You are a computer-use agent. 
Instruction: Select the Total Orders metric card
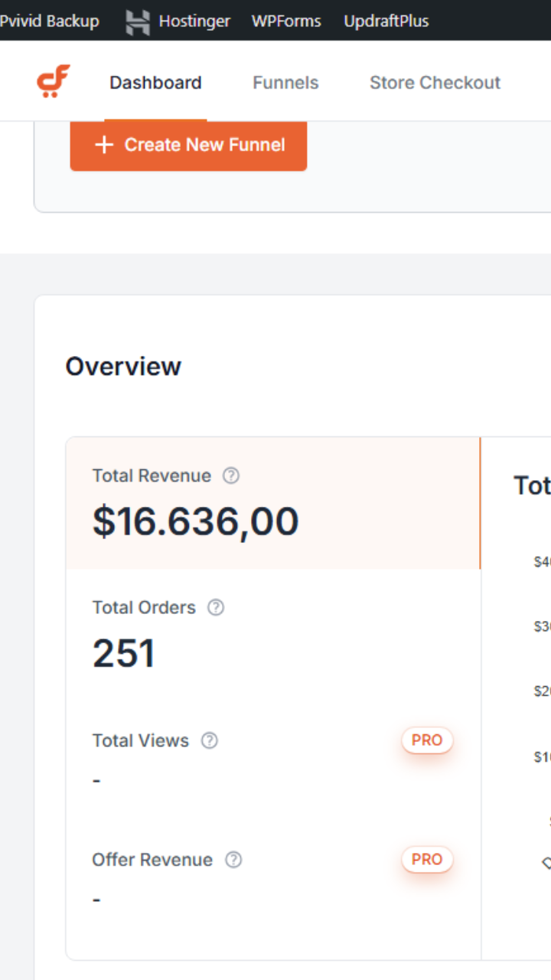click(x=272, y=634)
